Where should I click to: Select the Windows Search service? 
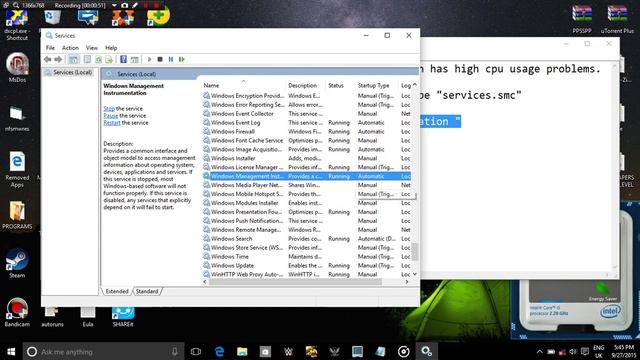[307, 238]
